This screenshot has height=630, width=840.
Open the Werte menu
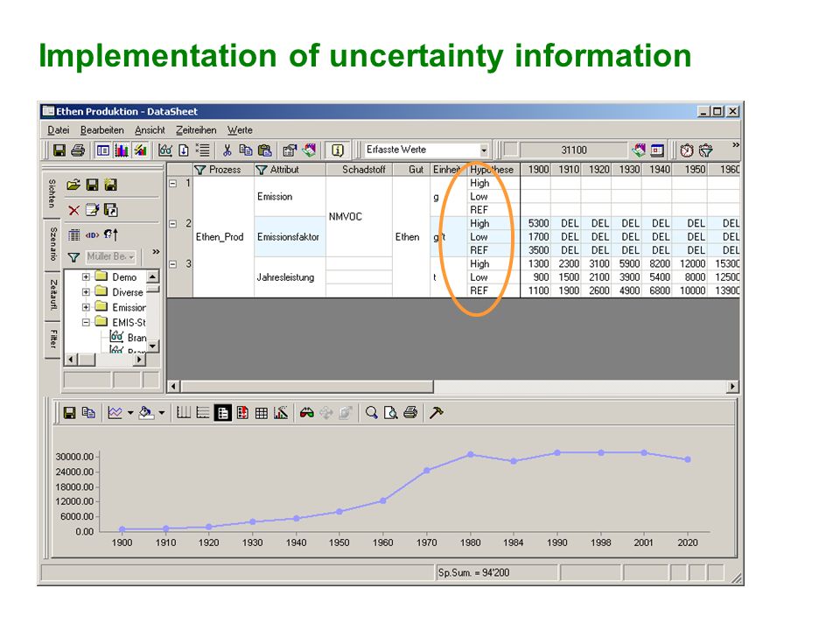pos(240,130)
